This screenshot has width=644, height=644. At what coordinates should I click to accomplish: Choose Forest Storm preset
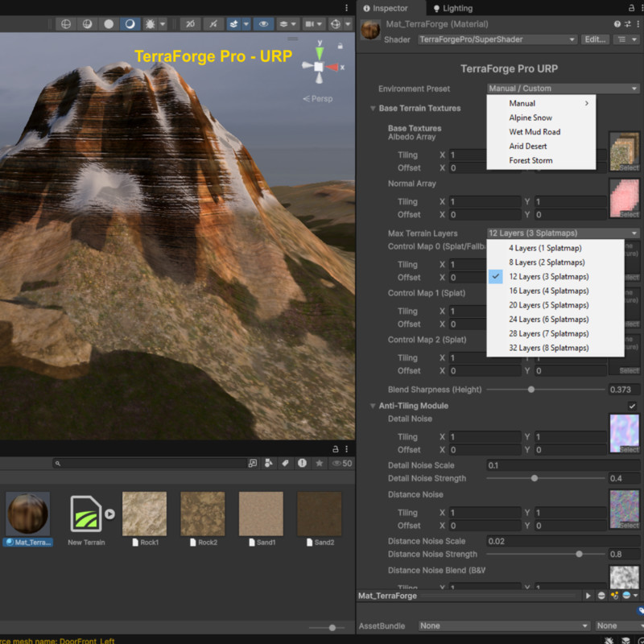pyautogui.click(x=541, y=160)
